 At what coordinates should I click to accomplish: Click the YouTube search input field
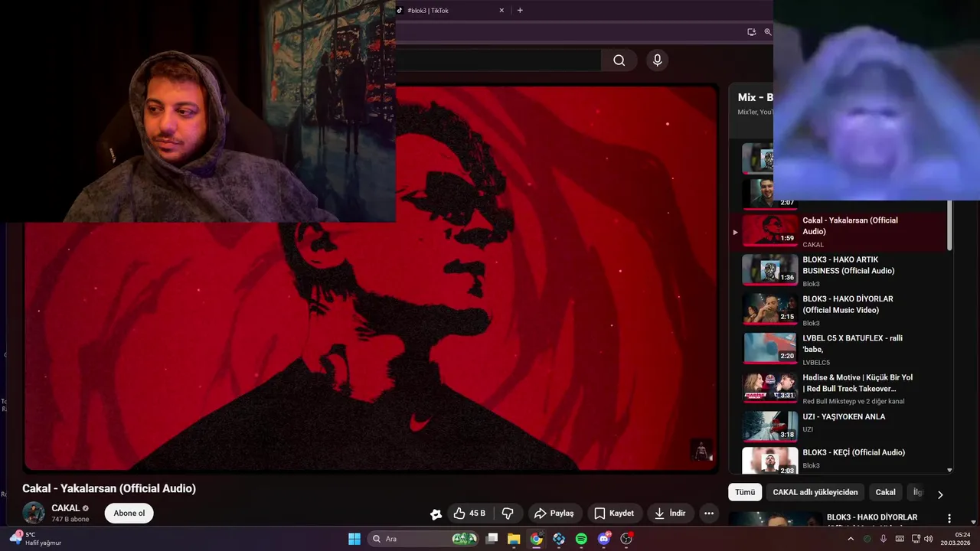pyautogui.click(x=498, y=60)
